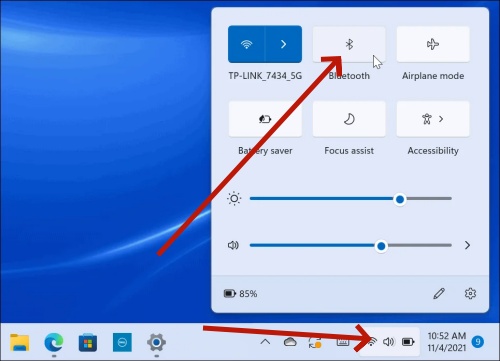Launch Microsoft Edge from the taskbar
This screenshot has height=361, width=500.
pyautogui.click(x=54, y=342)
